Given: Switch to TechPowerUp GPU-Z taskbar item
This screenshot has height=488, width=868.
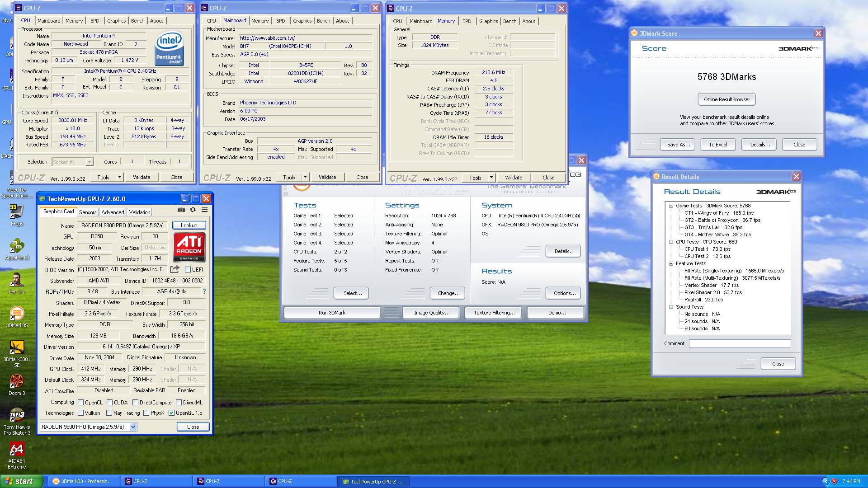Looking at the screenshot, I should coord(373,481).
